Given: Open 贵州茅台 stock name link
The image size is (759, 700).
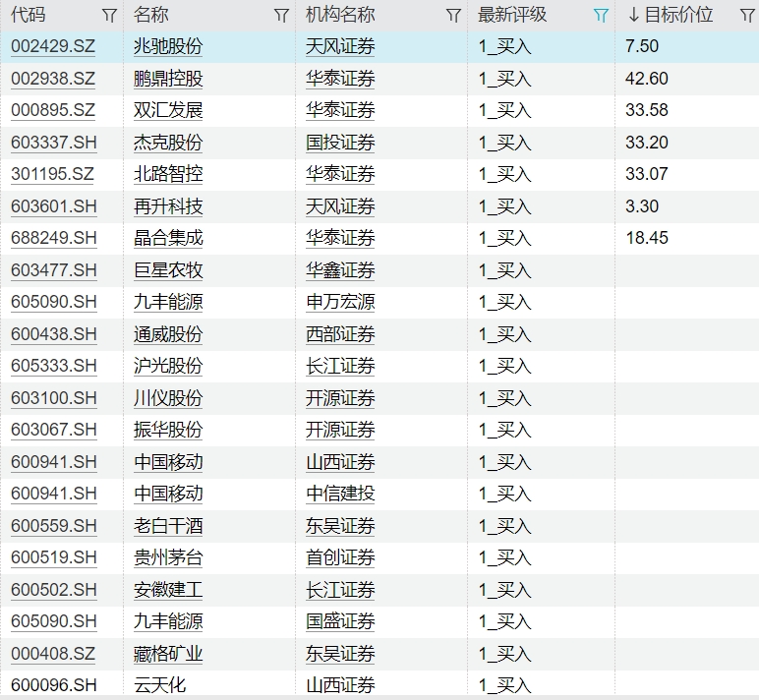Looking at the screenshot, I should (168, 557).
